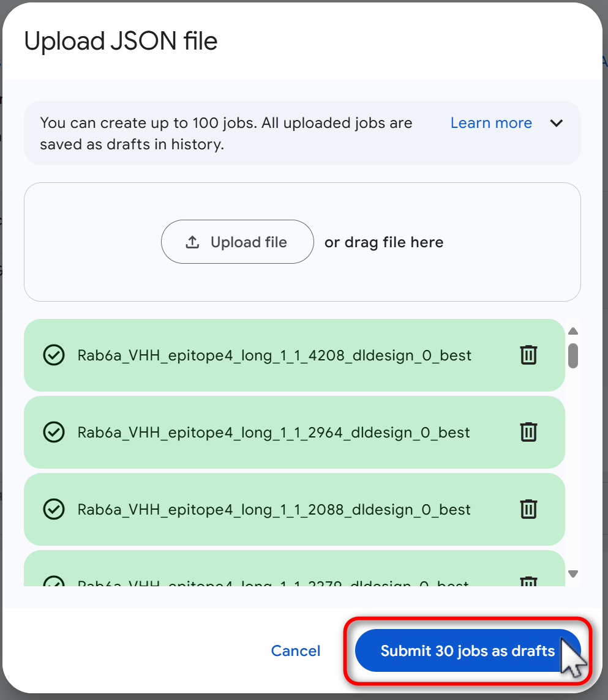Viewport: 608px width, 700px height.
Task: Delete the 2088_dldesign job using trash icon
Action: click(x=528, y=509)
